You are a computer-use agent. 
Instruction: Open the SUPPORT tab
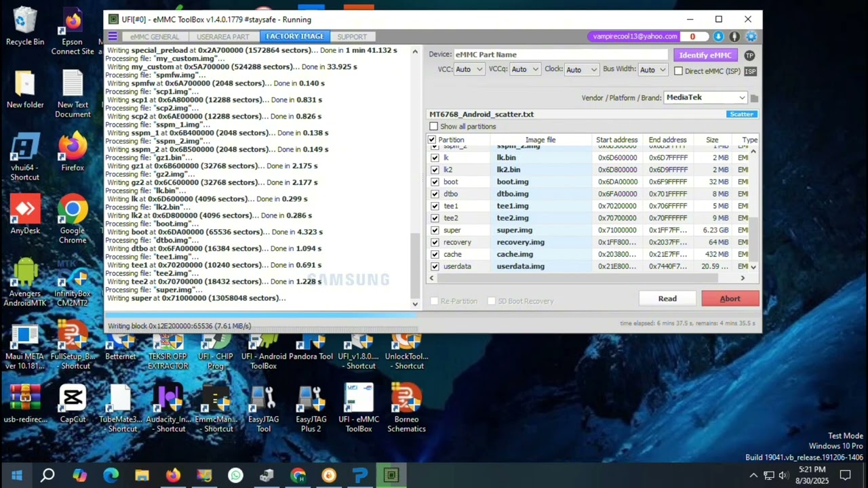click(x=352, y=37)
